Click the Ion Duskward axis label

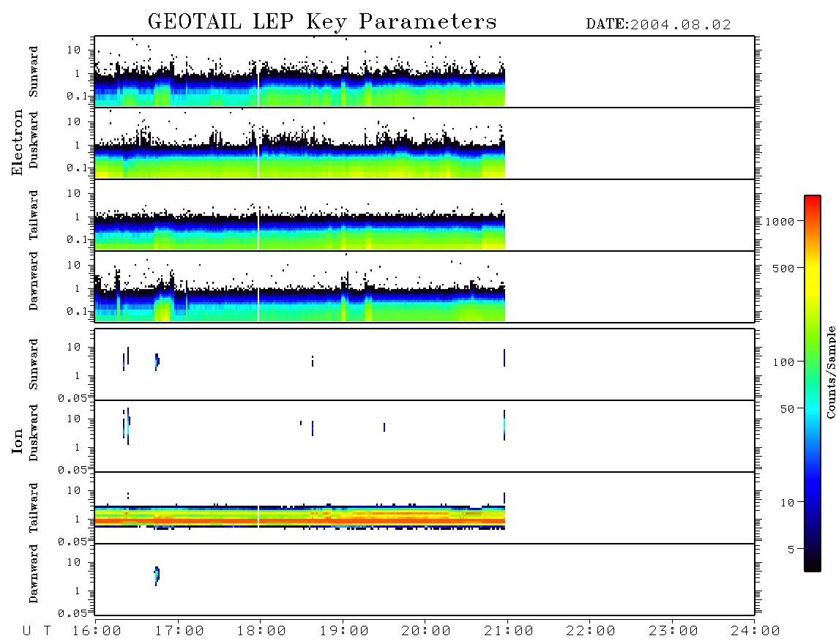click(x=34, y=433)
